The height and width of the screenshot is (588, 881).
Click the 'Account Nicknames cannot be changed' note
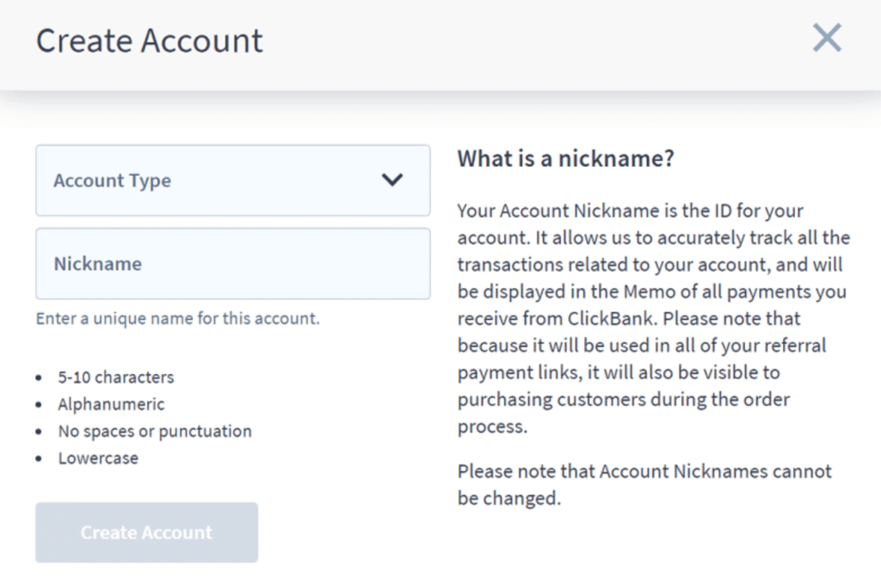coord(644,484)
